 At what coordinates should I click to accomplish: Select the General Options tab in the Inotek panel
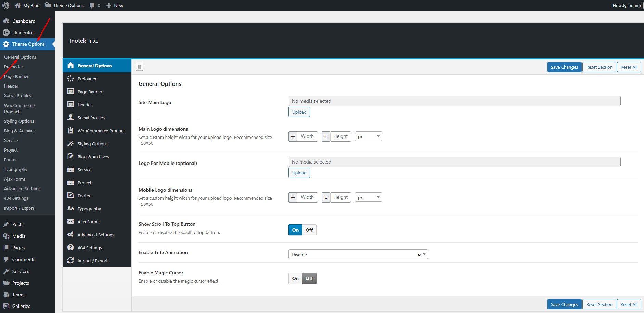tap(97, 66)
